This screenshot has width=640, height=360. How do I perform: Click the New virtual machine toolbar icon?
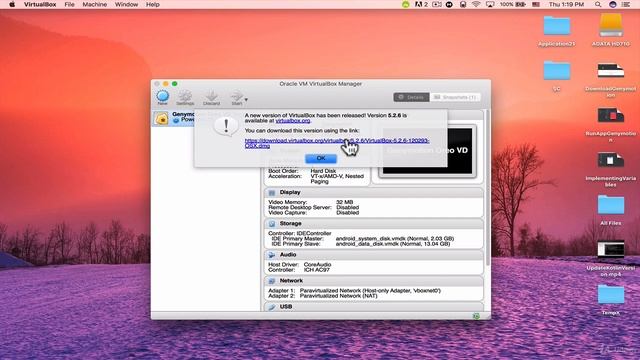click(x=162, y=97)
